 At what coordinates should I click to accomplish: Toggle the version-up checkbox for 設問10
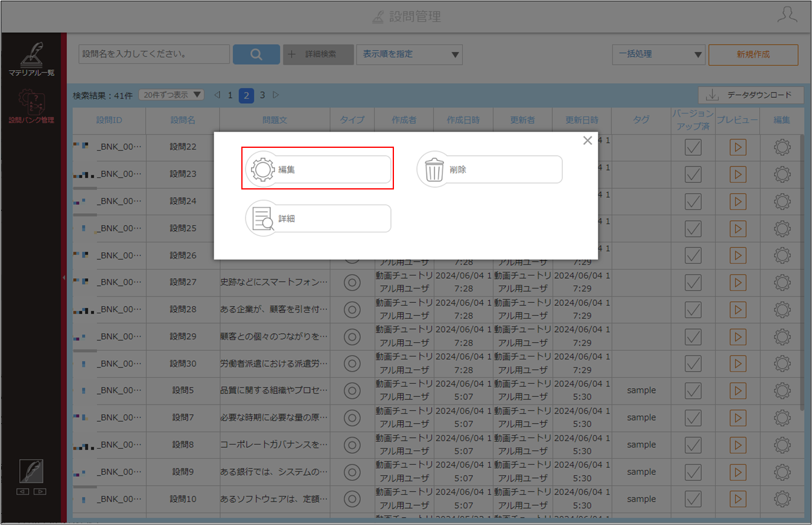tap(693, 499)
